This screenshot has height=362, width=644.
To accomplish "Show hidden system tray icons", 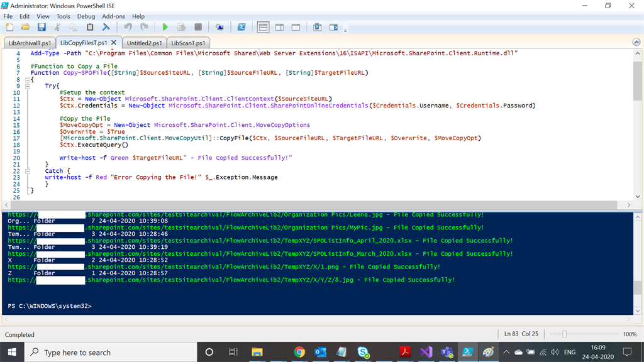I will 506,352.
